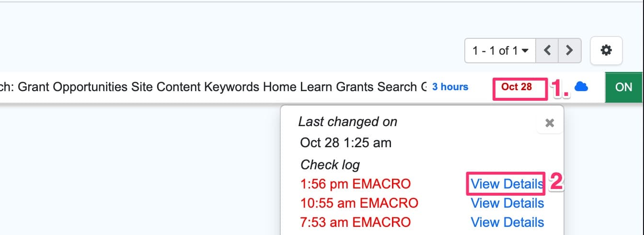
Task: Toggle the green ON monitor switch
Action: [x=624, y=87]
